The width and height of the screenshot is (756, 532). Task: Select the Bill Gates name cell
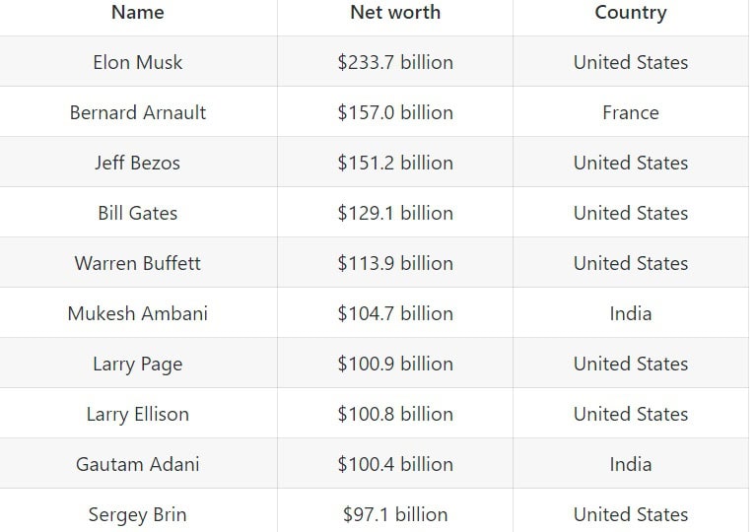(138, 213)
